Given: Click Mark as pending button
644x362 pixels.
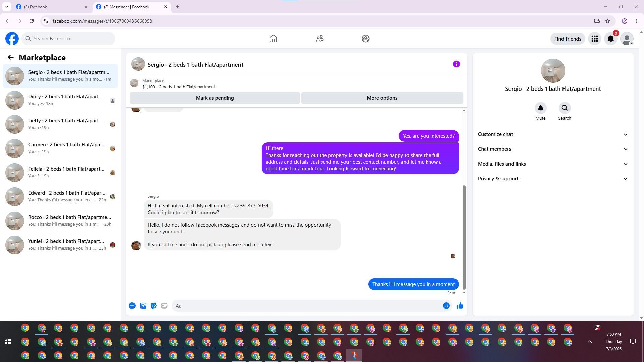Looking at the screenshot, I should pyautogui.click(x=215, y=98).
